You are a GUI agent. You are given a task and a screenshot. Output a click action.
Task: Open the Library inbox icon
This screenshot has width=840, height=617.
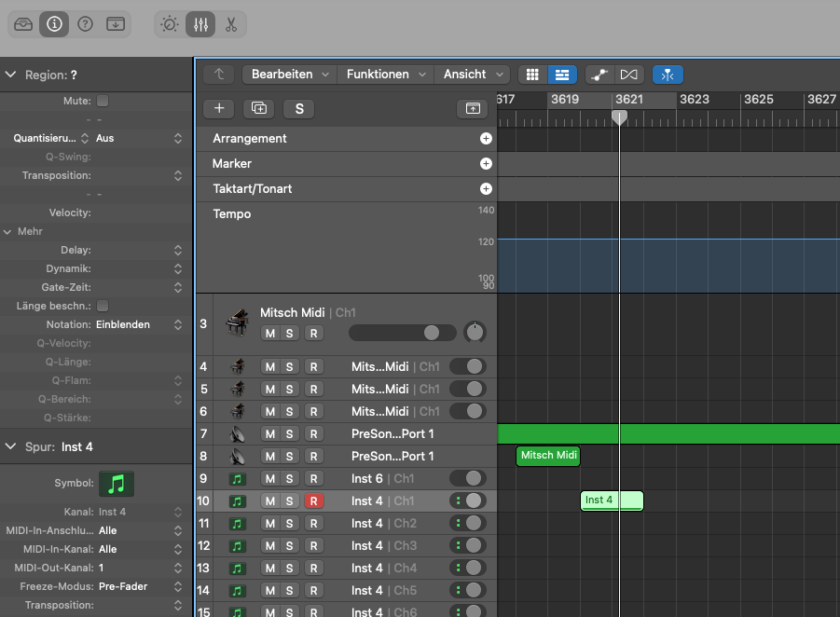(23, 24)
